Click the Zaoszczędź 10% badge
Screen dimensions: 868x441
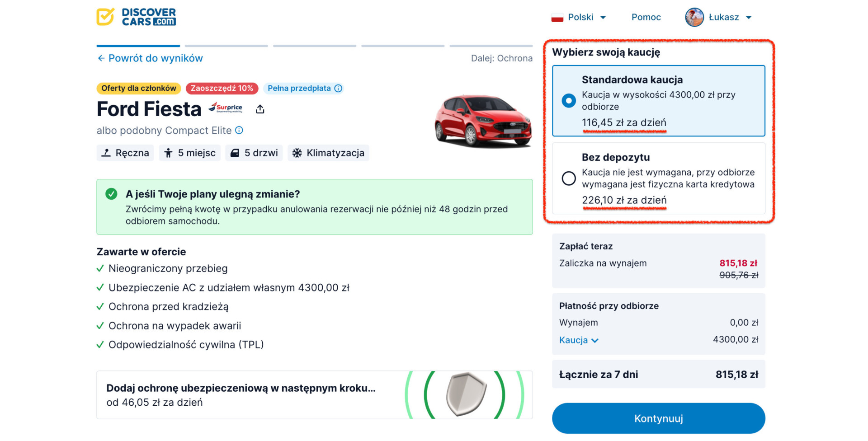[222, 88]
